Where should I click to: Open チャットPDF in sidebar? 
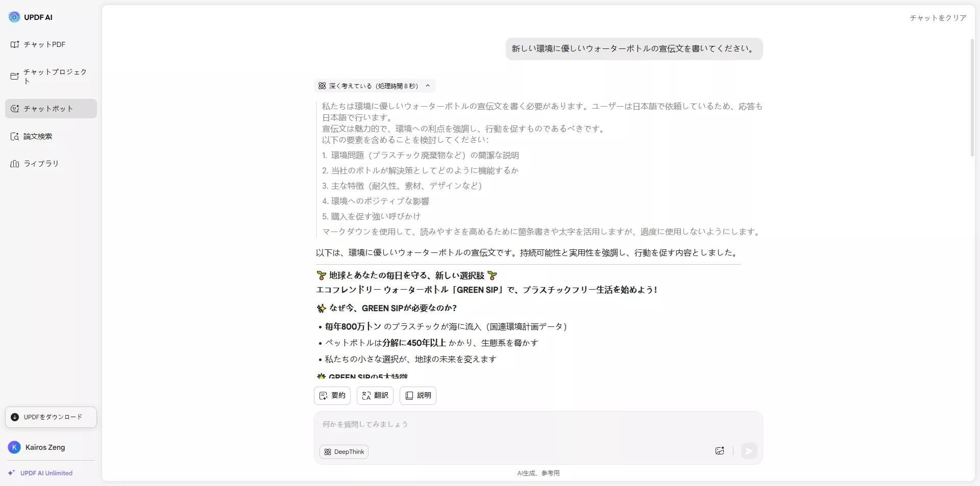(x=51, y=44)
